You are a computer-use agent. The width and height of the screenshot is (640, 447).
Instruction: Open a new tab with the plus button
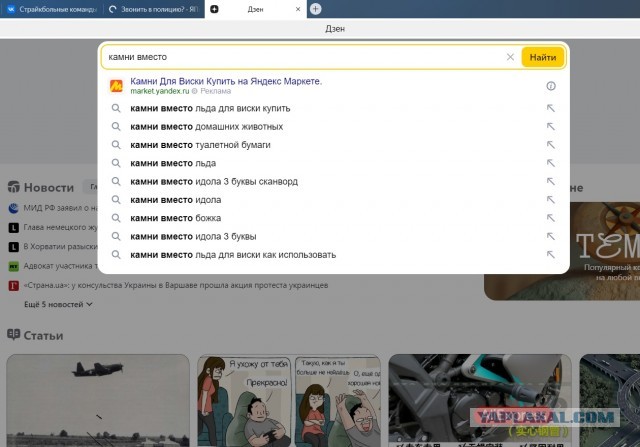[316, 9]
